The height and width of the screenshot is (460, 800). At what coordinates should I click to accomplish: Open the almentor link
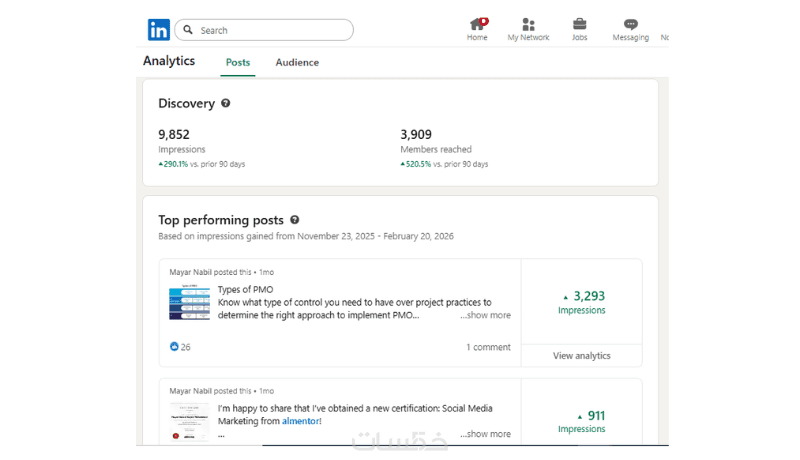tap(300, 421)
